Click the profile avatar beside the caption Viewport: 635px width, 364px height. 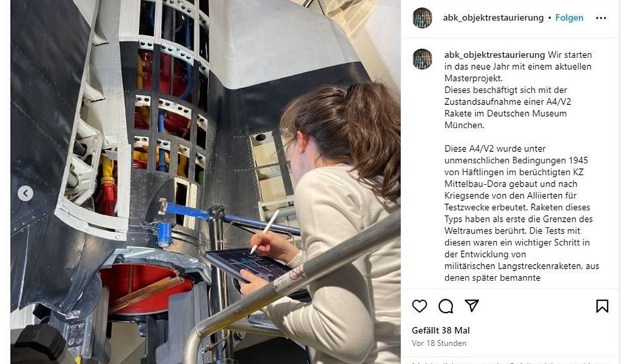[422, 59]
